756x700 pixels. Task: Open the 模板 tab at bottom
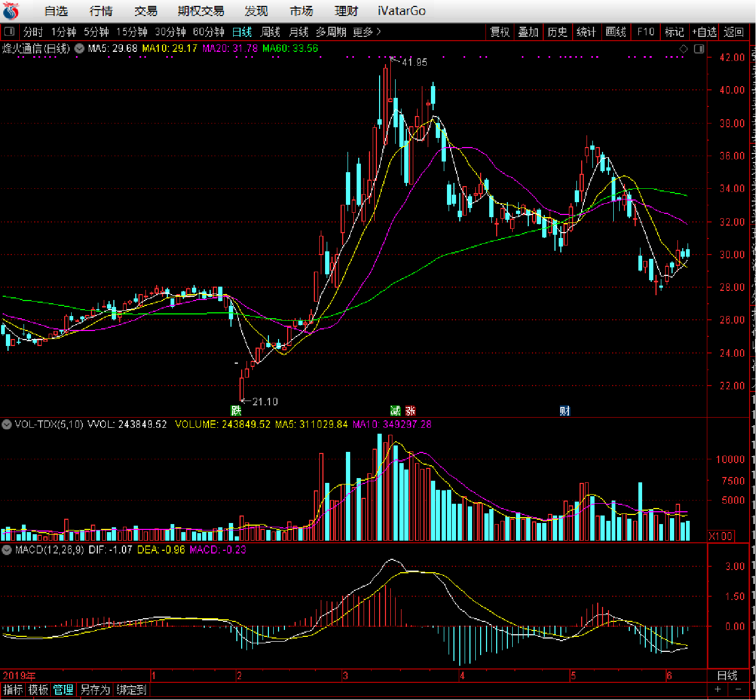[x=38, y=690]
